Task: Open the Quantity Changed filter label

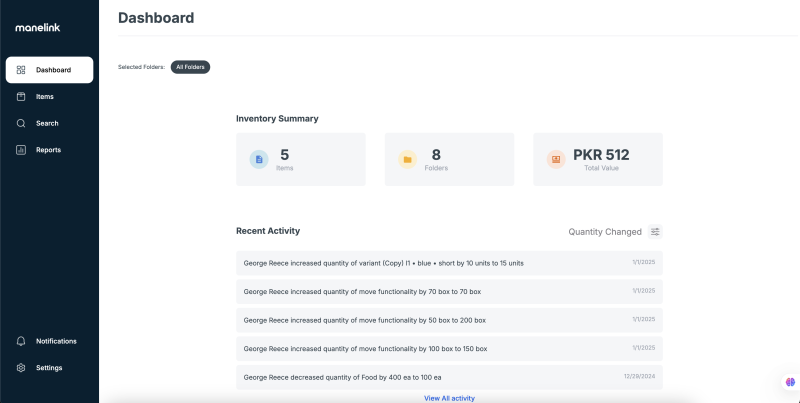Action: coord(605,232)
